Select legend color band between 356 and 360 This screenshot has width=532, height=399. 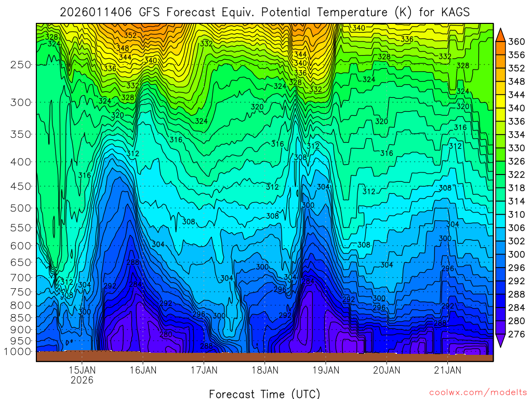click(500, 48)
